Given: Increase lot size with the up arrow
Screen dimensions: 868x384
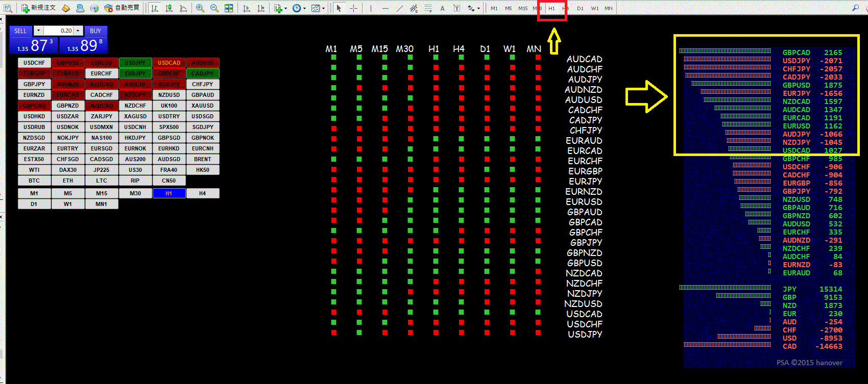Looking at the screenshot, I should point(78,31).
